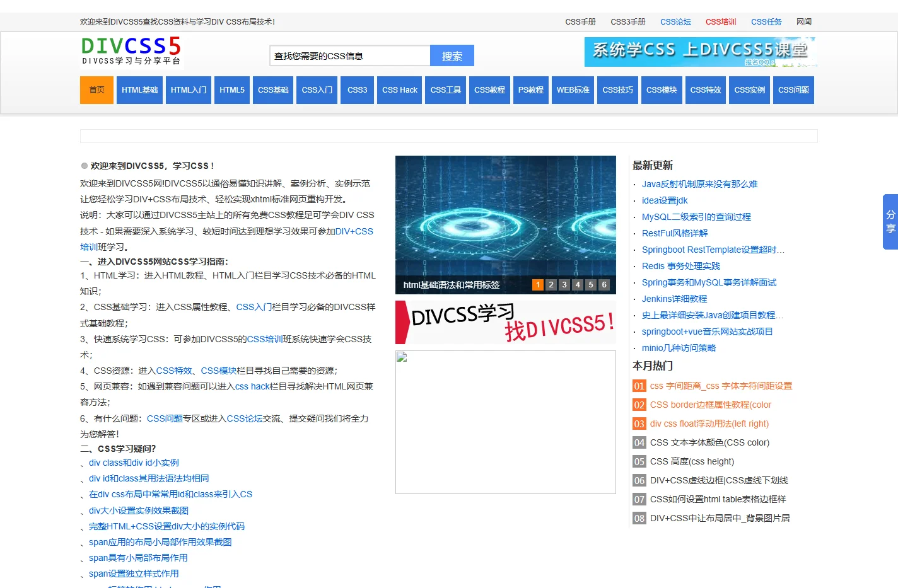Open the CSS问题 nav tab
898x588 pixels.
coord(794,90)
